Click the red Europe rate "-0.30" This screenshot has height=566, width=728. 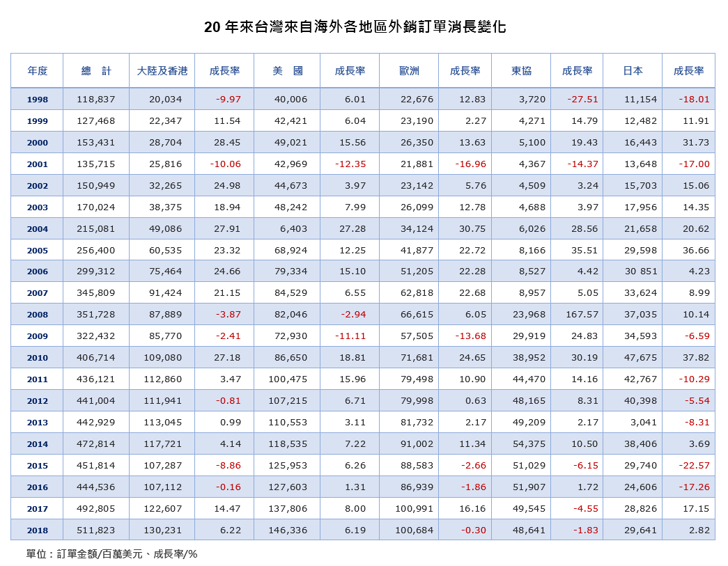(x=473, y=530)
